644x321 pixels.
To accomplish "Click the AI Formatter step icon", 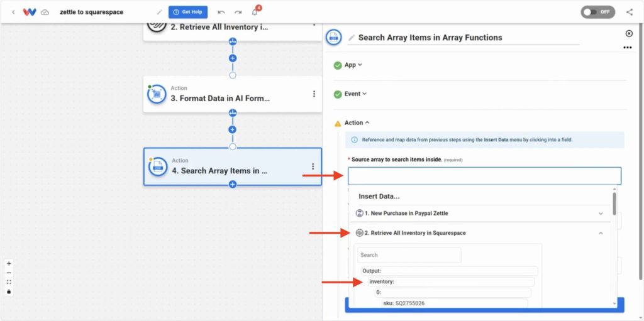I will click(x=157, y=94).
